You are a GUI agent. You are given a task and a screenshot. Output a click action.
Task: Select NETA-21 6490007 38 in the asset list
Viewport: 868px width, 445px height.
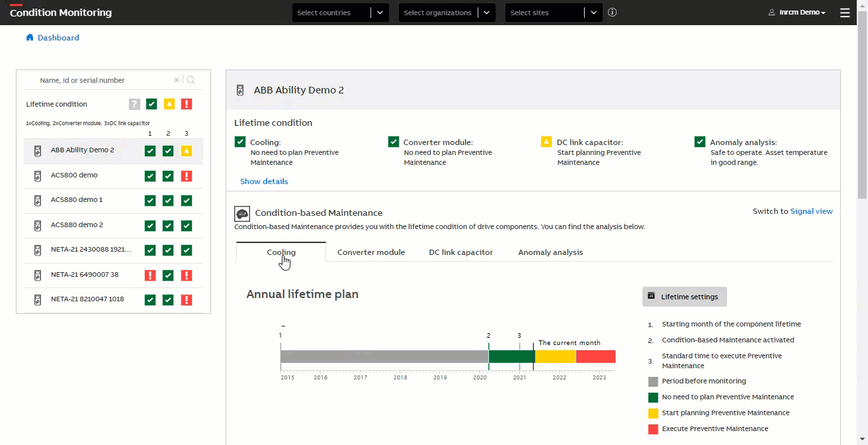point(85,275)
